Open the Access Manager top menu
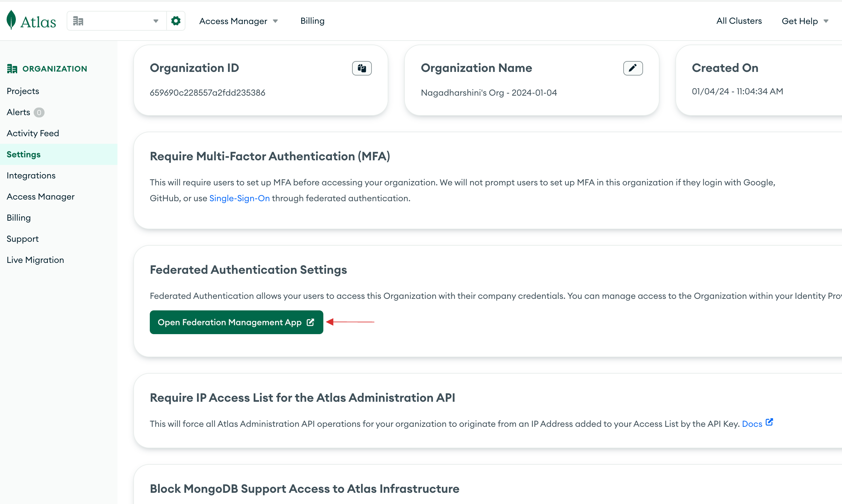The height and width of the screenshot is (504, 842). click(x=239, y=21)
